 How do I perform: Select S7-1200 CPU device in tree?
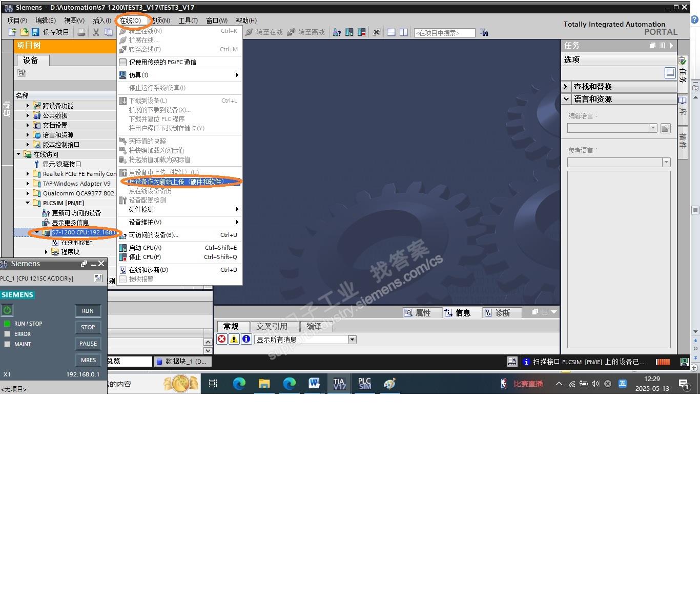click(84, 232)
